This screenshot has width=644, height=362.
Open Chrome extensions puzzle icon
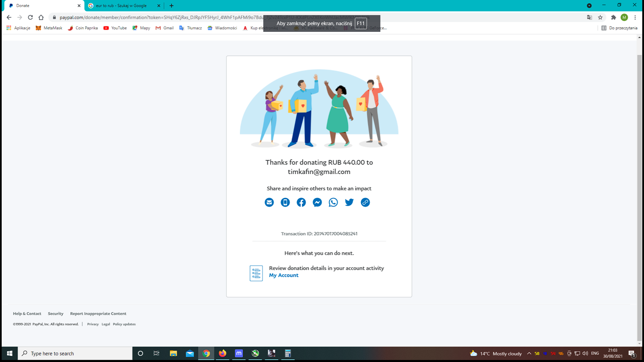click(613, 17)
